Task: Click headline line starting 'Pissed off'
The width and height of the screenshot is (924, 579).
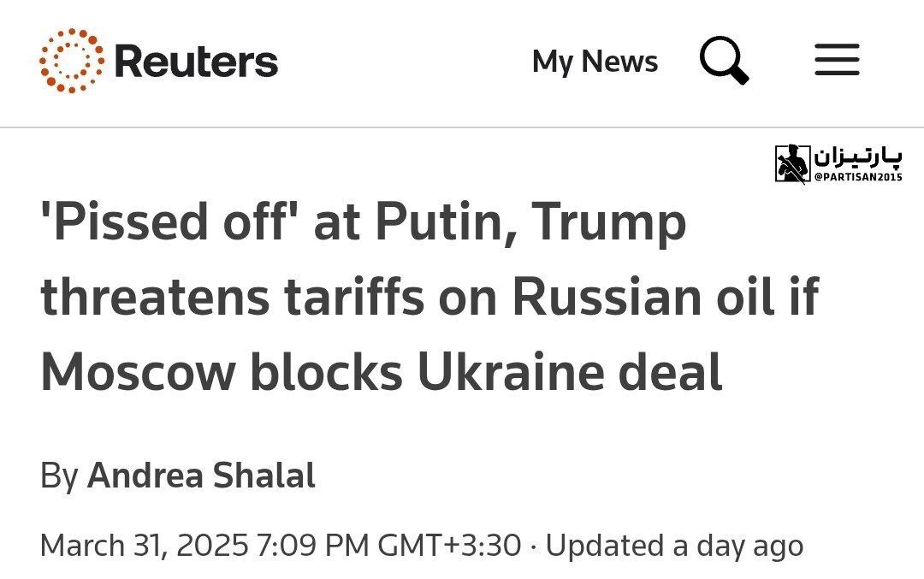Action: (364, 222)
